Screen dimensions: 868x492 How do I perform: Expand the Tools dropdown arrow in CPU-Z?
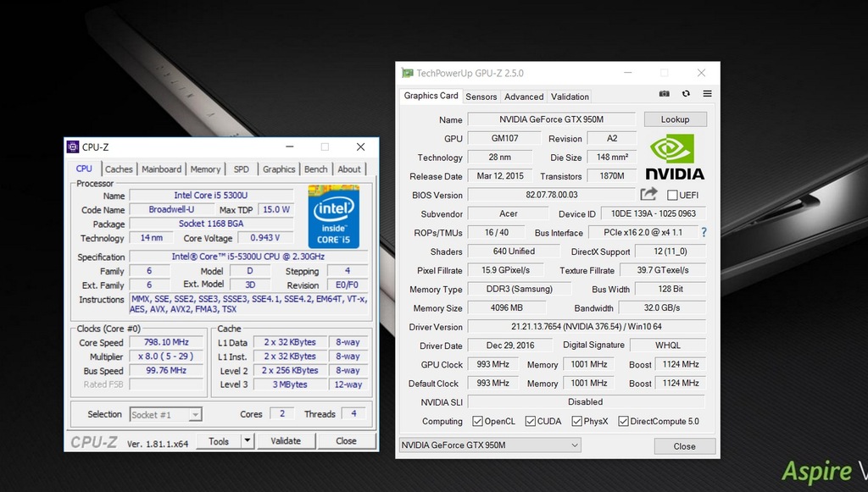(x=247, y=440)
